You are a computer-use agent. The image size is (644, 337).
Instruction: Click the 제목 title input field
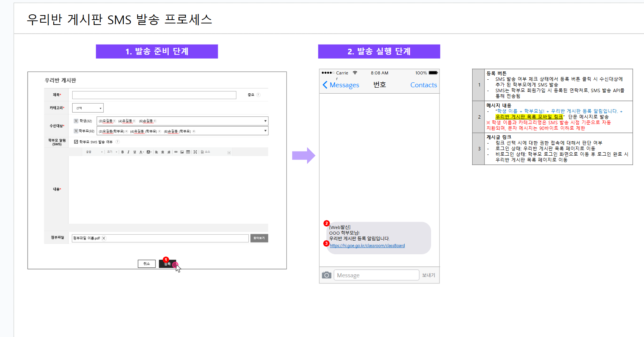coord(154,95)
